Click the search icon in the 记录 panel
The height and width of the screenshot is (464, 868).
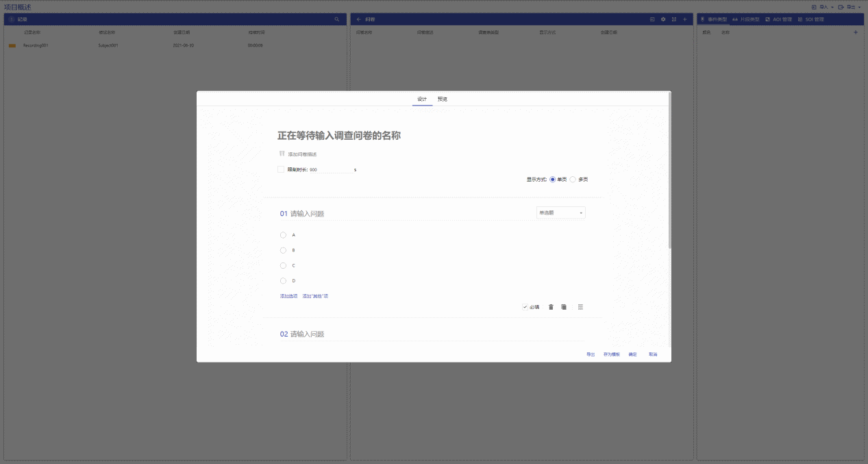point(337,19)
